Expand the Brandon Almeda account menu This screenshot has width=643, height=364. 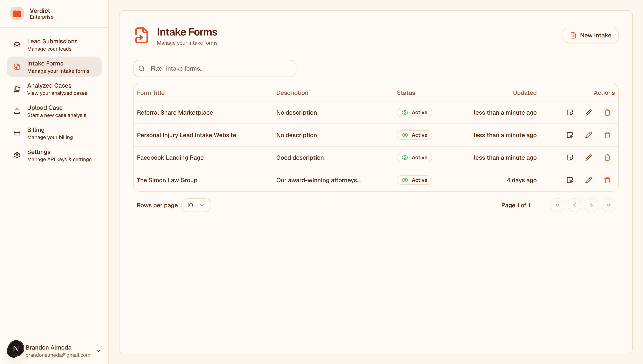98,351
